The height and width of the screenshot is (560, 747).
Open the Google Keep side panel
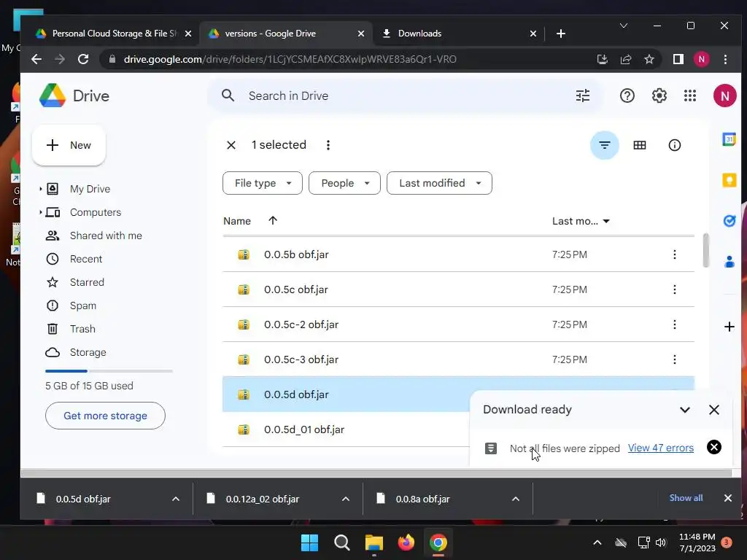point(729,181)
